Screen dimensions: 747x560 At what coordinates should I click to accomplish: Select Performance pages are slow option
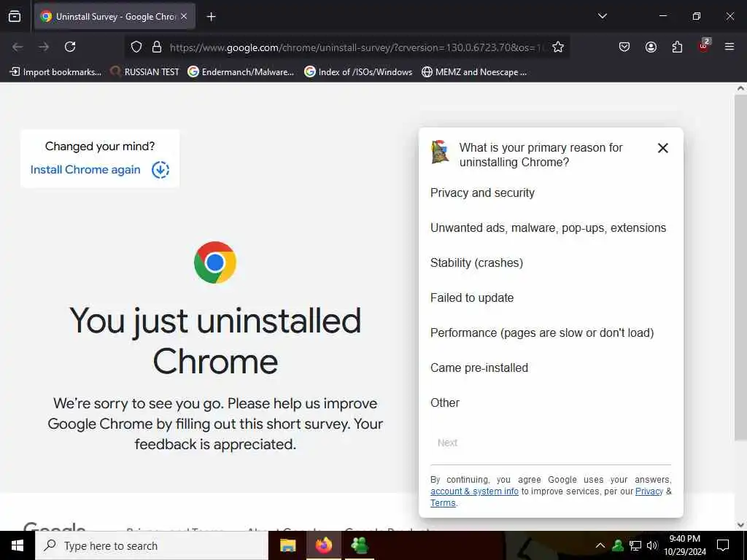coord(542,332)
